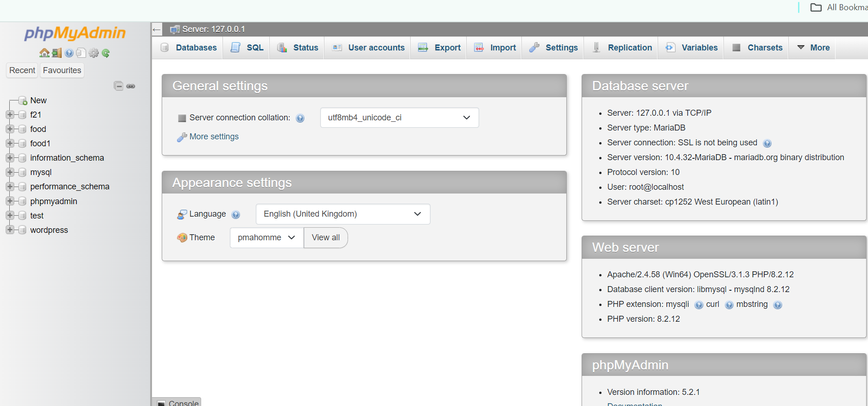Open phpMyAdmin documentation question-mark icon in sidebar
868x406 pixels.
(69, 53)
